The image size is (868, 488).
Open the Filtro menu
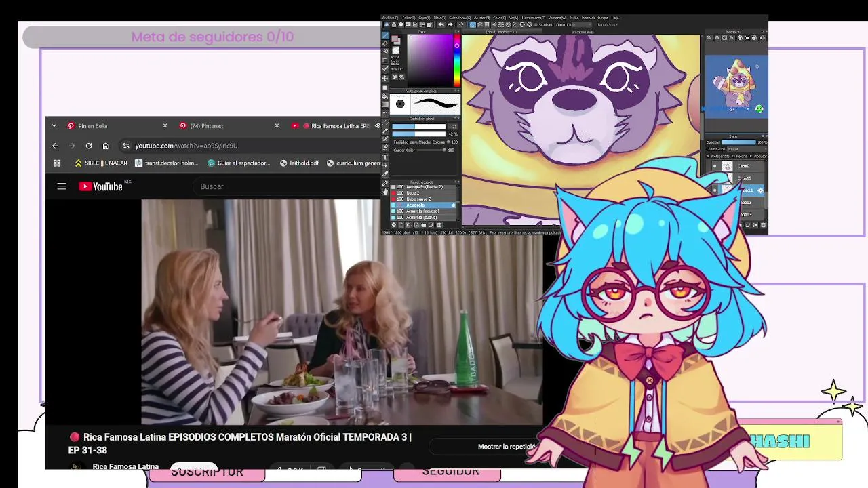tap(440, 18)
